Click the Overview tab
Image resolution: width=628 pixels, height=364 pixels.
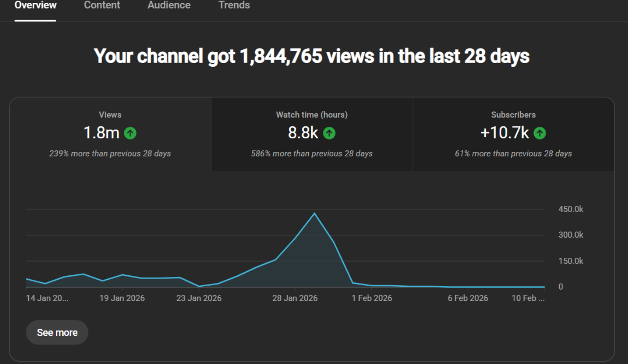tap(35, 5)
